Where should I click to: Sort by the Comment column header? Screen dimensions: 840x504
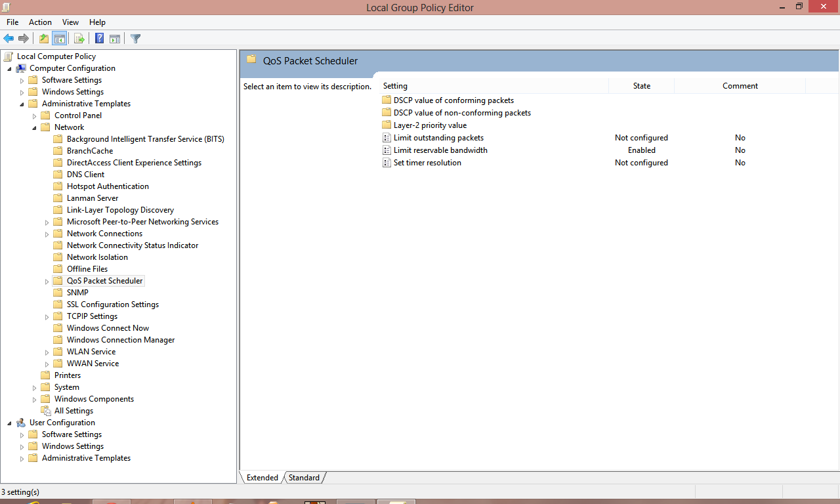click(x=740, y=86)
